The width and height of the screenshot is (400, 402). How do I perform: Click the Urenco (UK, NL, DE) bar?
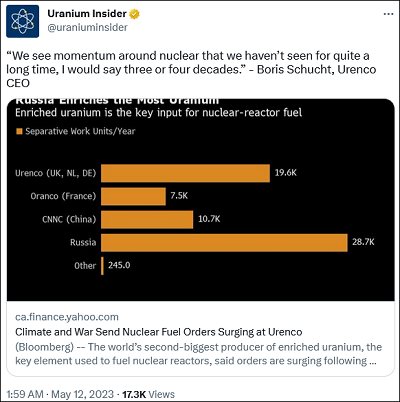(185, 173)
